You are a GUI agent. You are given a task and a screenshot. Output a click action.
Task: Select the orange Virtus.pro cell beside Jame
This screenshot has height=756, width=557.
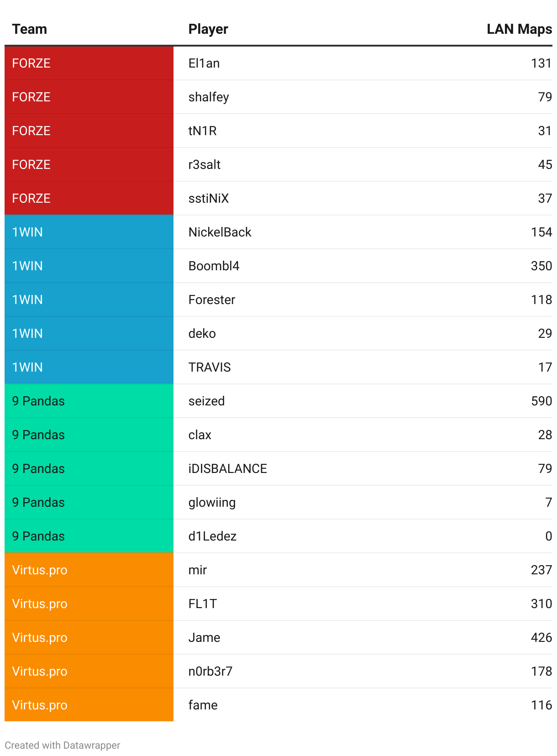pos(89,637)
